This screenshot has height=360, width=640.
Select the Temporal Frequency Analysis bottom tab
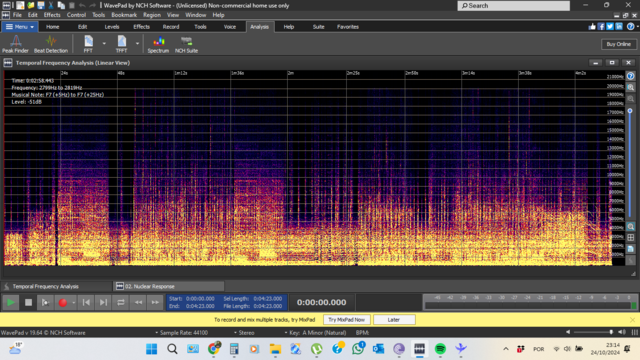point(56,286)
